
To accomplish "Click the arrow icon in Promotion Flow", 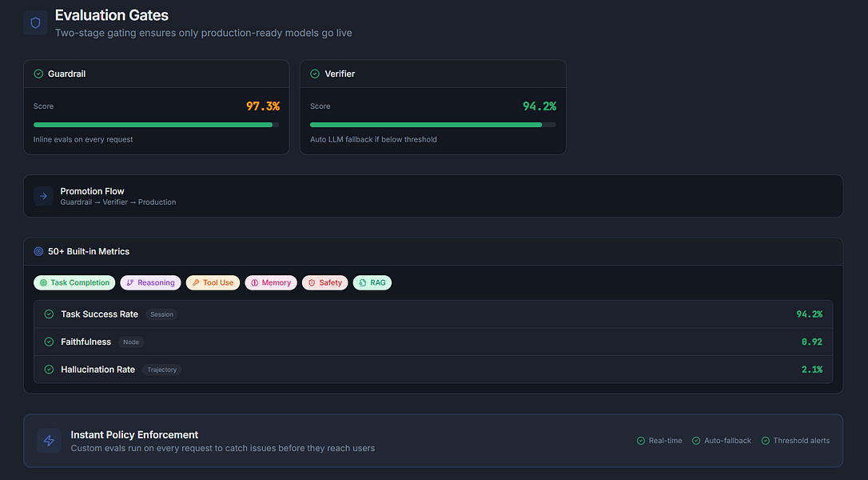I will click(x=43, y=196).
